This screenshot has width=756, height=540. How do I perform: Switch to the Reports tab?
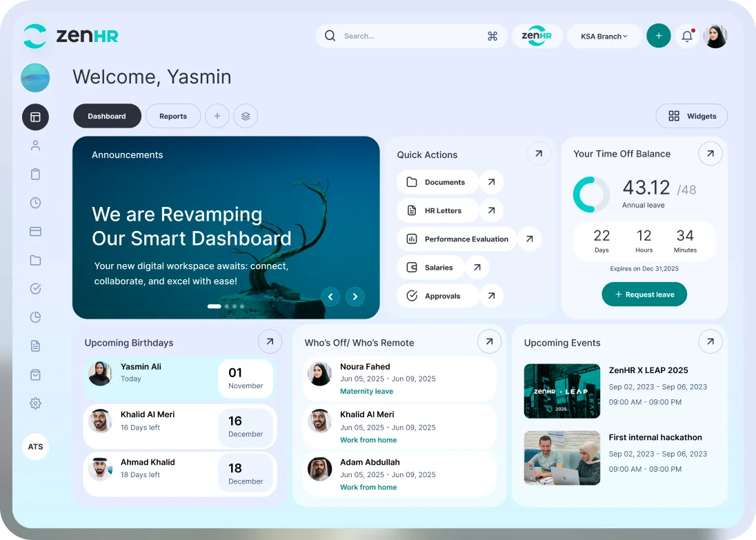click(173, 116)
